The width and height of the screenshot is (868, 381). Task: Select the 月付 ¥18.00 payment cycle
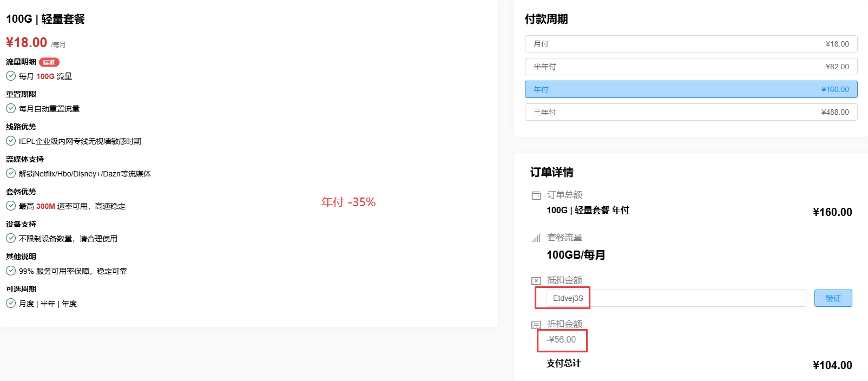coord(691,44)
